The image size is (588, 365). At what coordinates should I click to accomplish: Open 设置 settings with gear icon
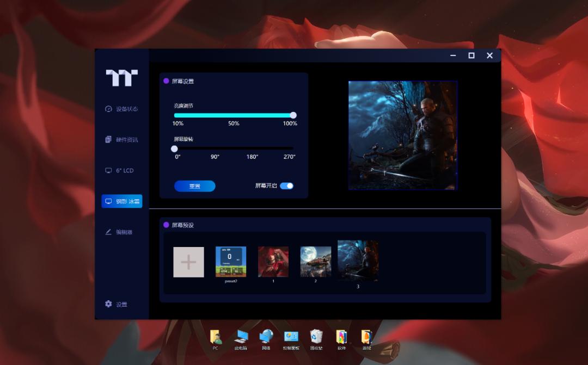tap(117, 304)
